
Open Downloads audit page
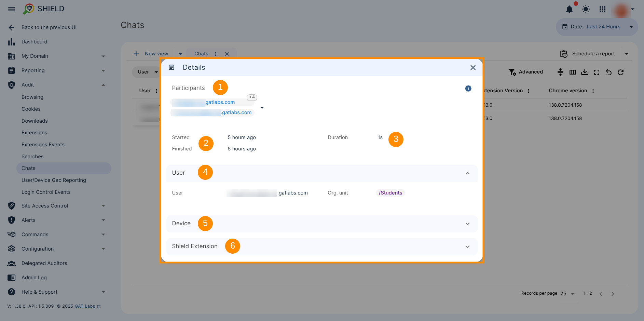pos(35,121)
